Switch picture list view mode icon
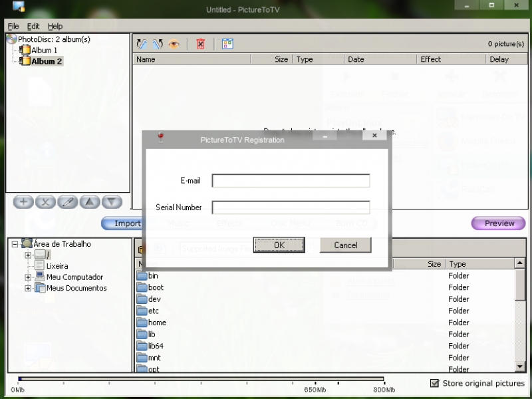 [227, 44]
